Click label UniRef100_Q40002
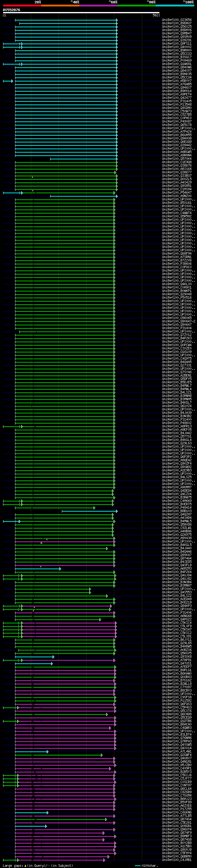Viewport: 197px width, 868px height. click(x=177, y=47)
